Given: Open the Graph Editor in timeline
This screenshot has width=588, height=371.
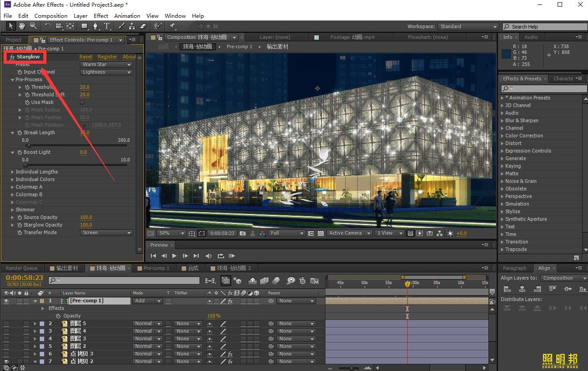Looking at the screenshot, I should [x=315, y=280].
